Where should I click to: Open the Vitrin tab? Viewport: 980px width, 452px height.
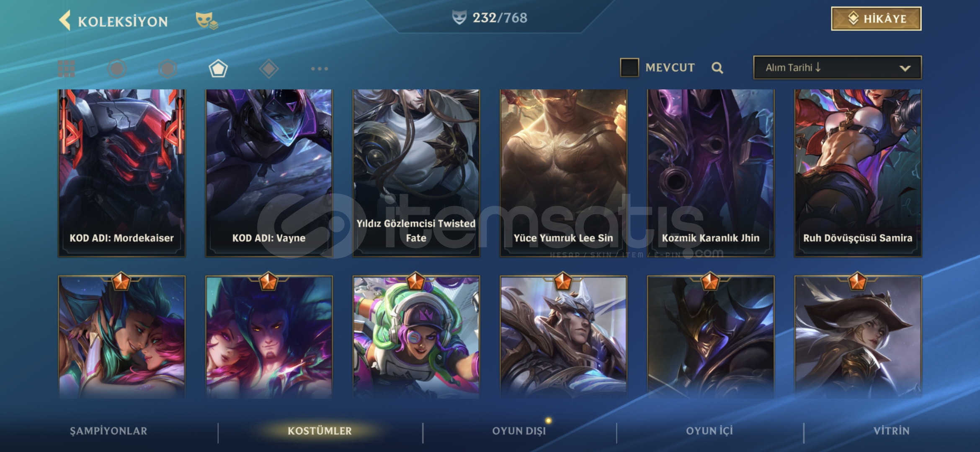[891, 431]
